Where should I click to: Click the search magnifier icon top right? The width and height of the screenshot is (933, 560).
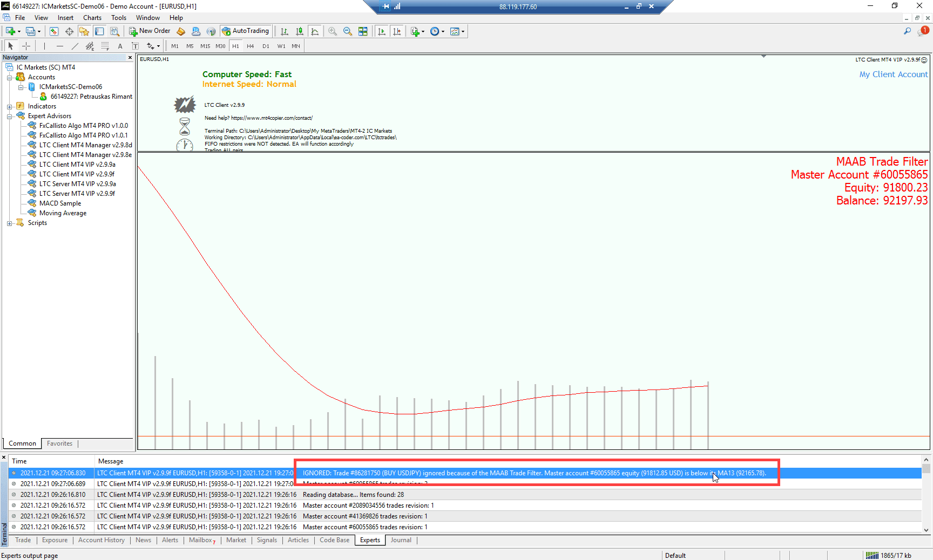coord(908,31)
